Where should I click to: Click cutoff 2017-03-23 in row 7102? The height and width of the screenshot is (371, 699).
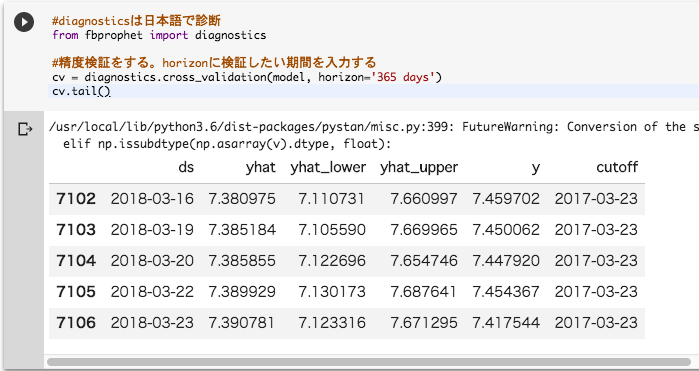pos(596,198)
